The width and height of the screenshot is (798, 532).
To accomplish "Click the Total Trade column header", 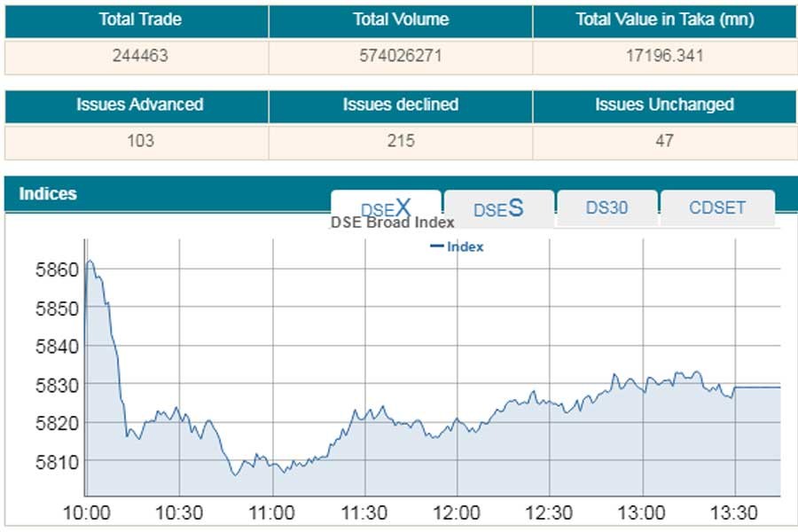I will click(x=140, y=20).
